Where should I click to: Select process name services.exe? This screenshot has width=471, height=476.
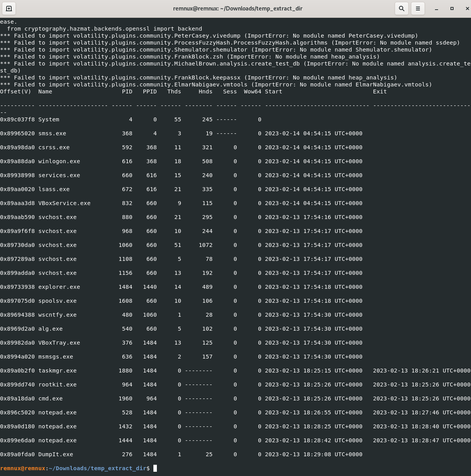point(59,175)
